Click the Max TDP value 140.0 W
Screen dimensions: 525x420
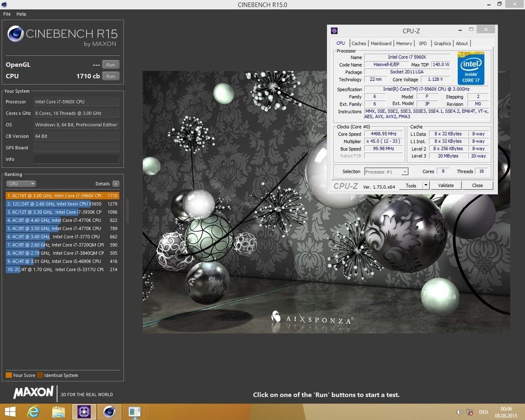(x=440, y=64)
